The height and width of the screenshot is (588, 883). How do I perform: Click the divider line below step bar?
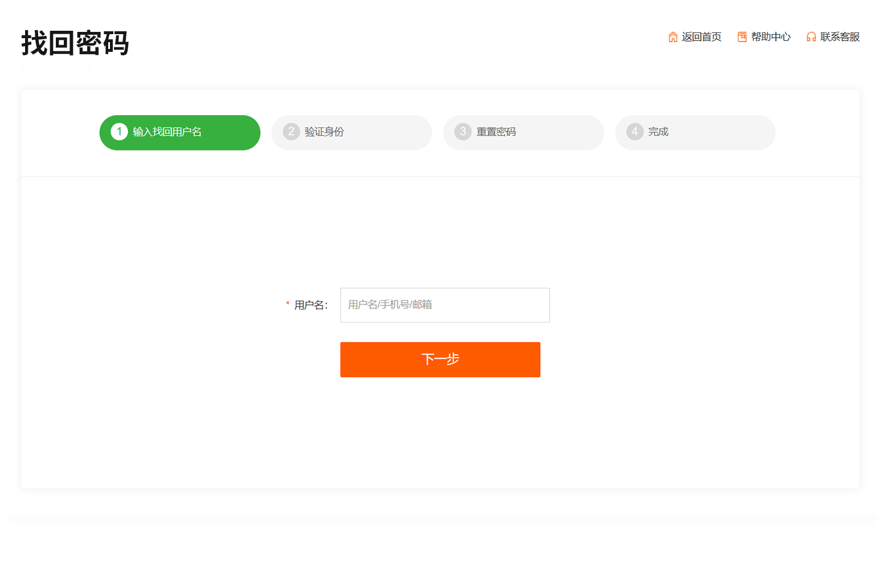(x=440, y=177)
